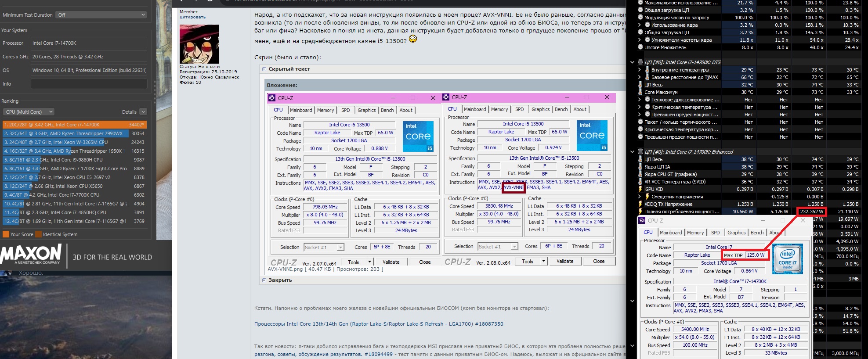Click the chip icon of the i7-14700K: Enhanced group
Image resolution: width=868 pixels, height=359 pixels.
[640, 152]
